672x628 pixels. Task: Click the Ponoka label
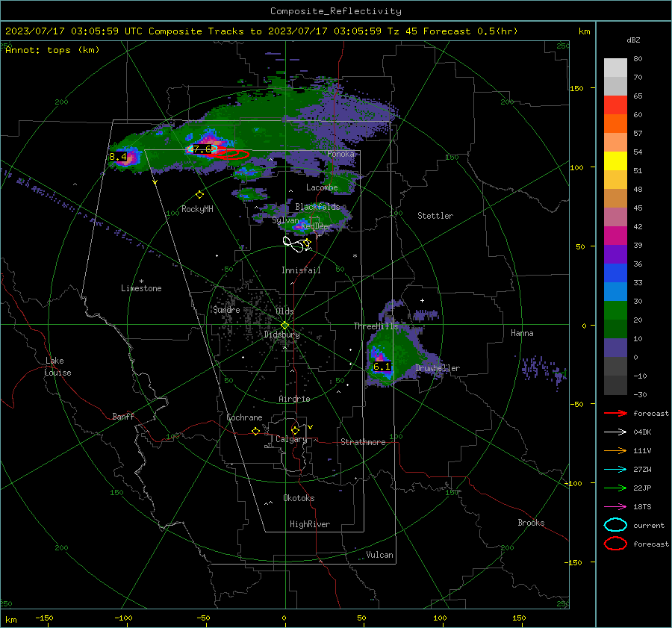click(340, 154)
